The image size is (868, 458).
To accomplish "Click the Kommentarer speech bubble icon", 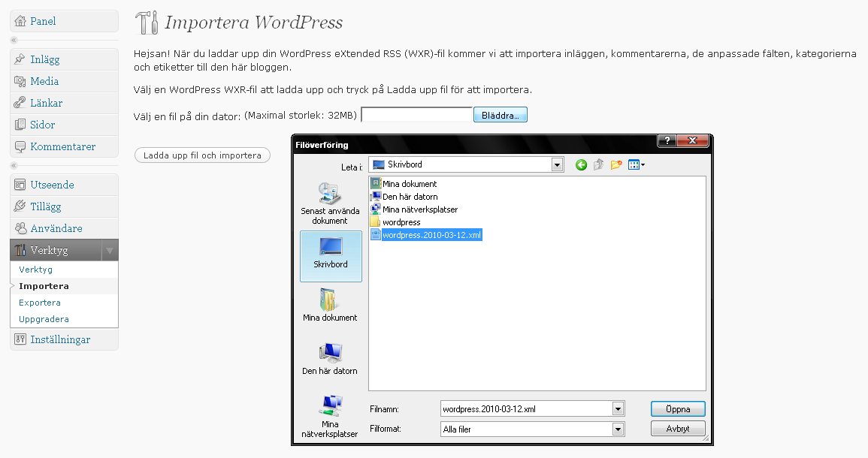I will click(20, 146).
